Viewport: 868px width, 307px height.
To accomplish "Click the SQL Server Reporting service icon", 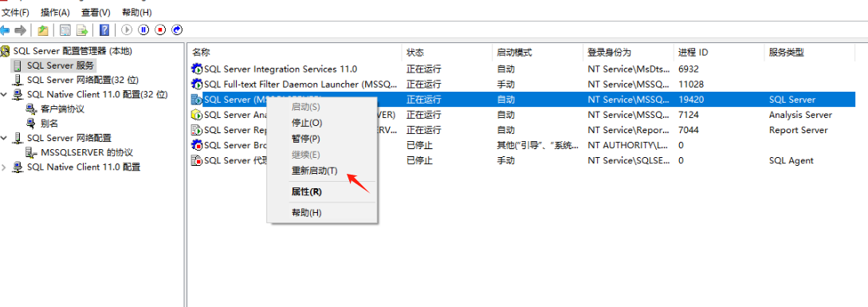I will click(x=197, y=130).
